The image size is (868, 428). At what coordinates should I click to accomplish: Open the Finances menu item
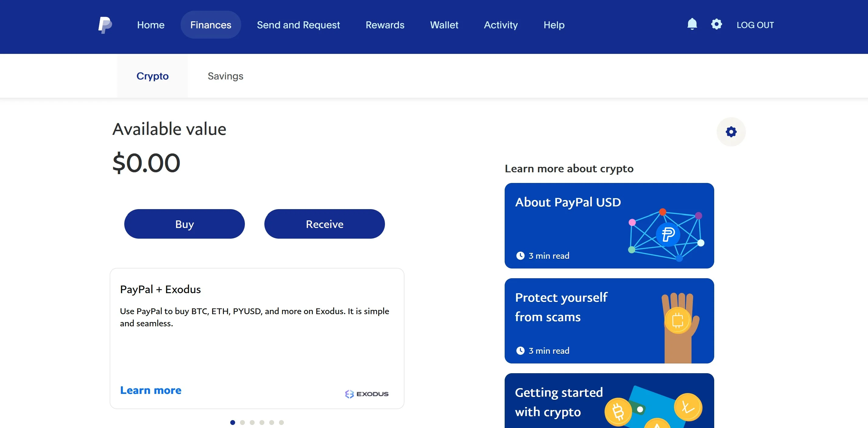click(210, 25)
